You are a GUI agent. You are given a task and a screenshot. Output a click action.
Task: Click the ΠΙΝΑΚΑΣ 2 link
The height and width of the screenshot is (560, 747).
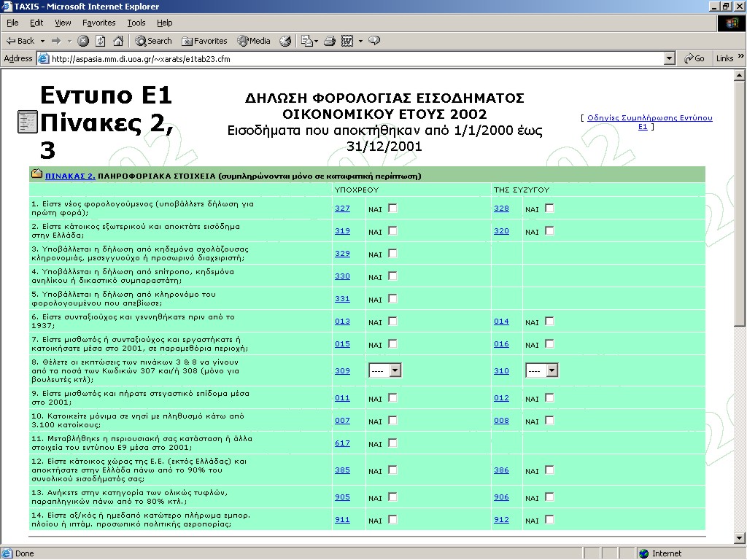click(x=70, y=176)
